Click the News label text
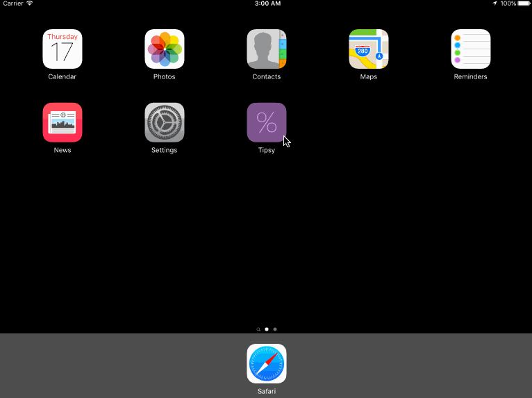 [x=63, y=150]
